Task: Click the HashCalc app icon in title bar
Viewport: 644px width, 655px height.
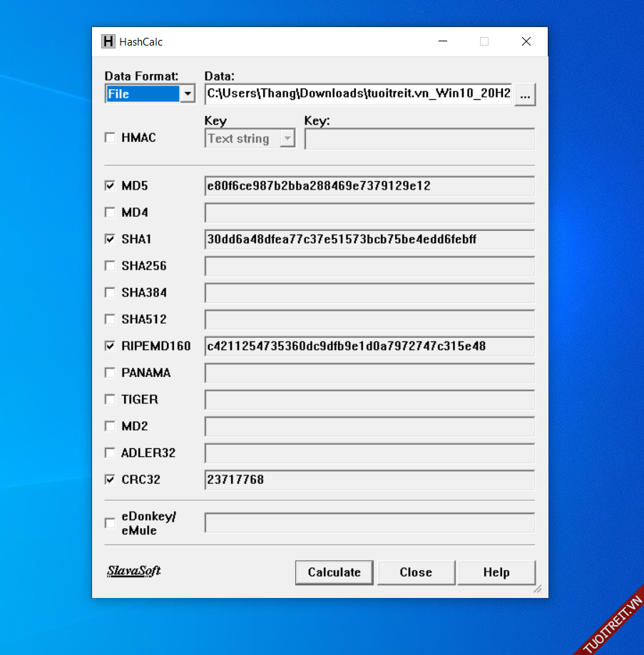Action: (x=108, y=41)
